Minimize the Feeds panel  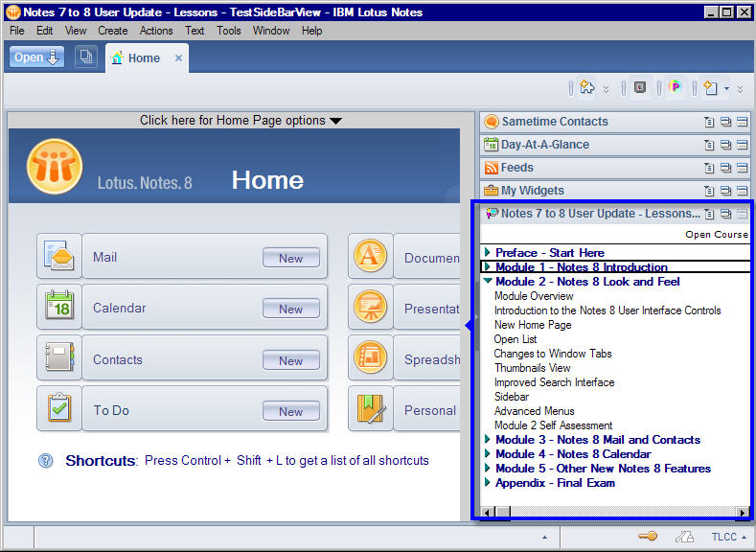coord(742,168)
